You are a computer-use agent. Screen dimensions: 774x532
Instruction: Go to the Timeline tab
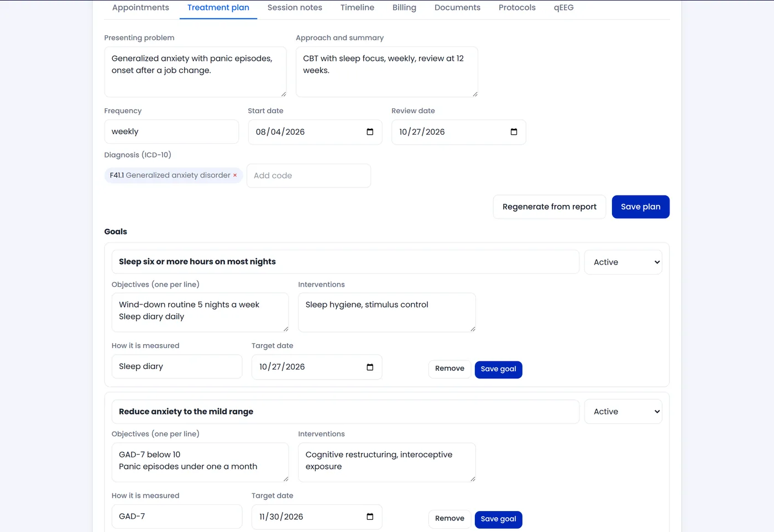357,8
